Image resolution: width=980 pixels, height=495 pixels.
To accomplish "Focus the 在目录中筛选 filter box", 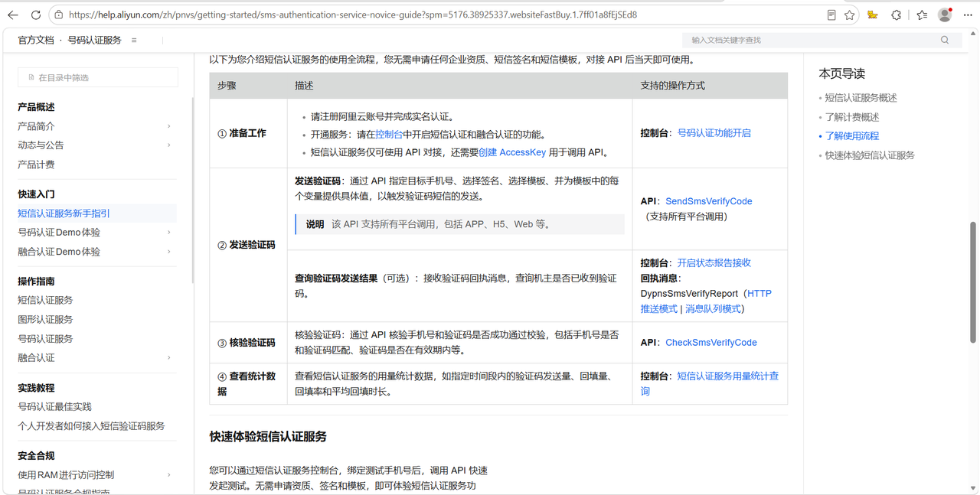I will click(98, 77).
